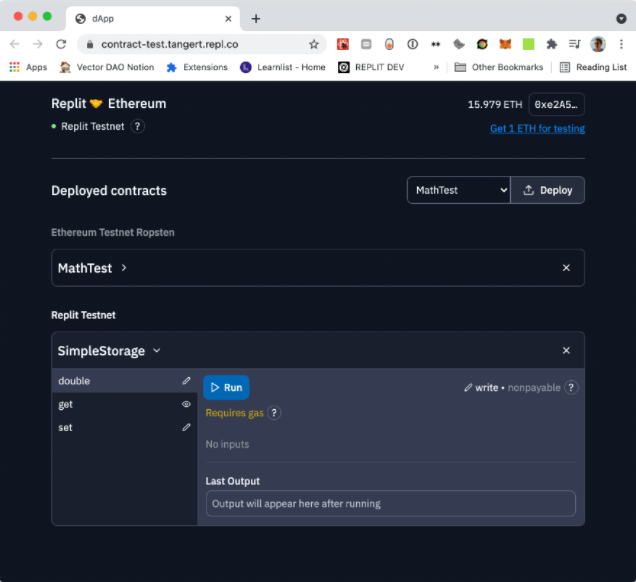Click the Get 1 ETH for testing link
The width and height of the screenshot is (636, 582).
click(537, 129)
